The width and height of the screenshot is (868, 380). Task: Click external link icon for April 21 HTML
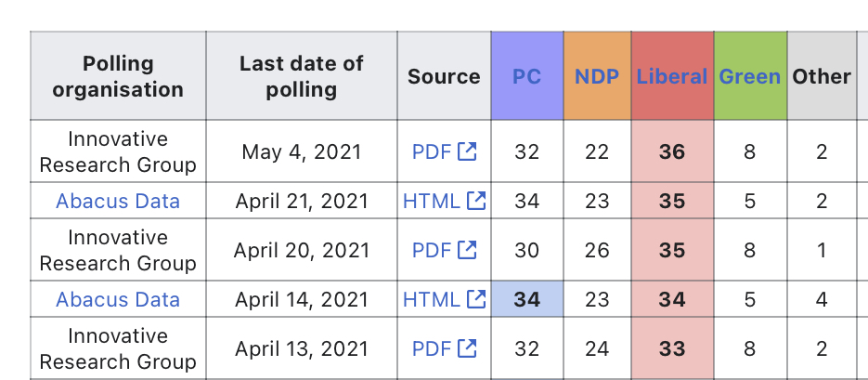point(476,201)
